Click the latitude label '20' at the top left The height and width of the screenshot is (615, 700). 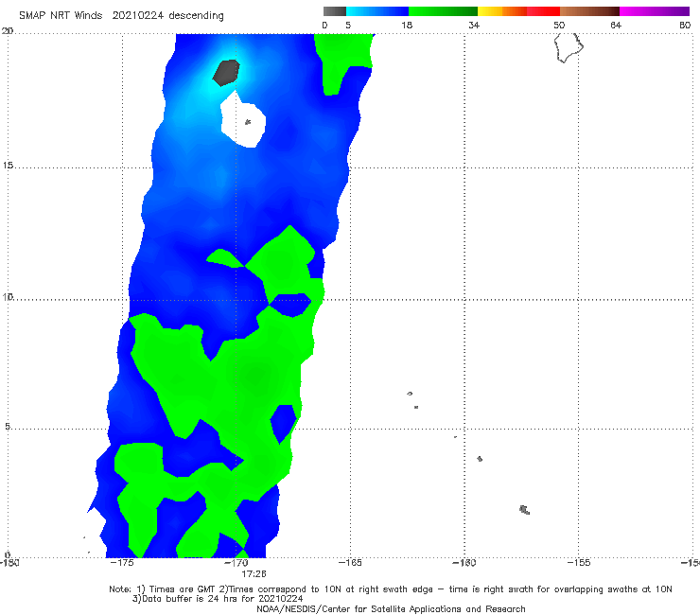8,30
